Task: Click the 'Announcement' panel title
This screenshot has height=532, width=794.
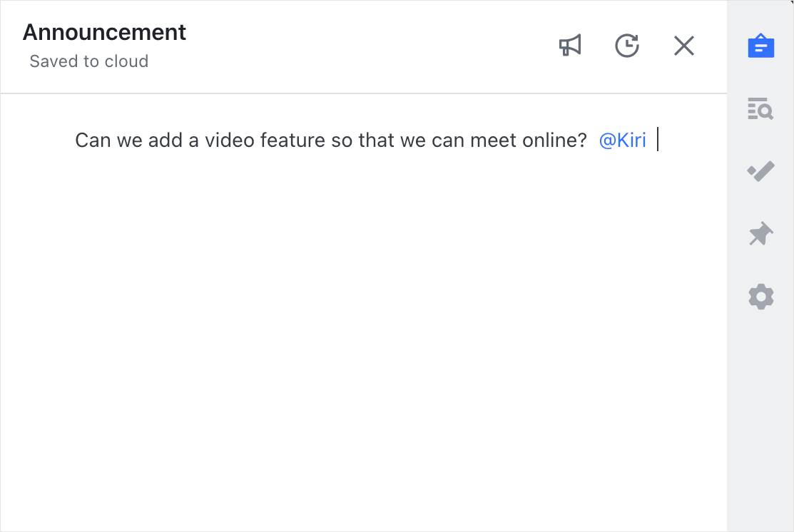Action: coord(104,32)
